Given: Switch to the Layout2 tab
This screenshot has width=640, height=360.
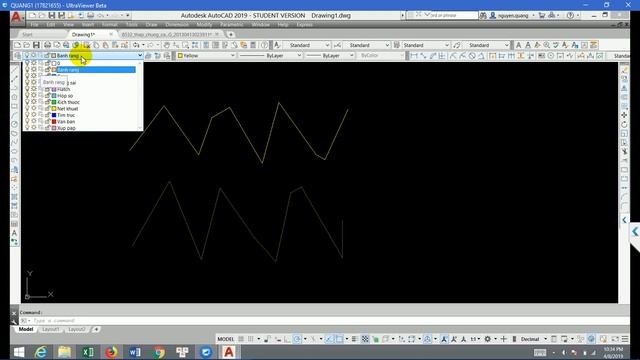Looking at the screenshot, I should 76,329.
